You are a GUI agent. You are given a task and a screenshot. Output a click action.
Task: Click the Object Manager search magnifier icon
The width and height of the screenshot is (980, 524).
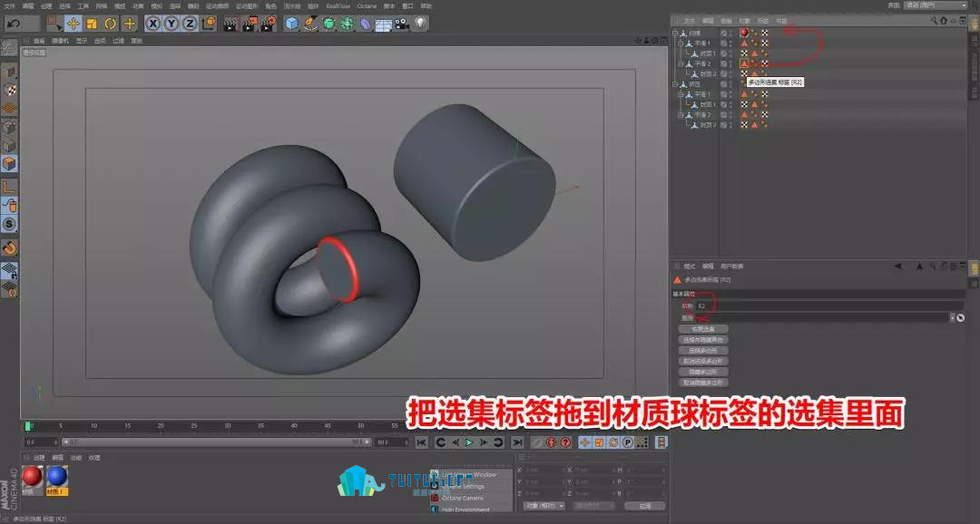point(935,21)
